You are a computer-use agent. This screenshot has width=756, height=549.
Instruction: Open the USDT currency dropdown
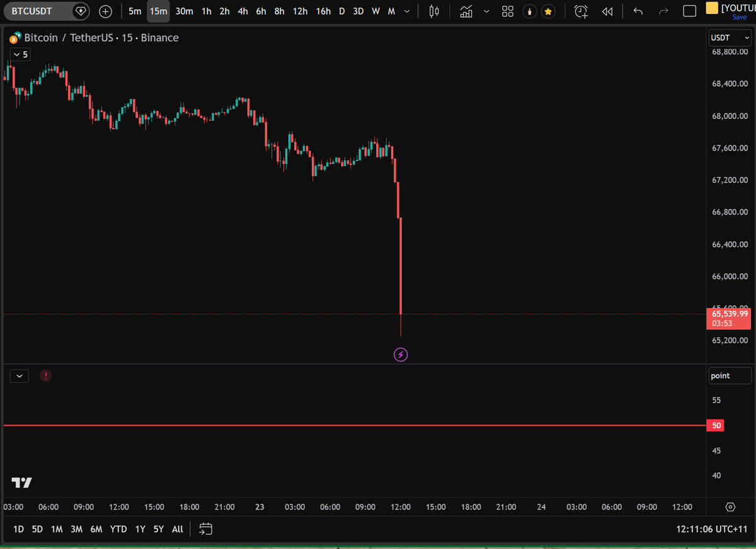730,38
